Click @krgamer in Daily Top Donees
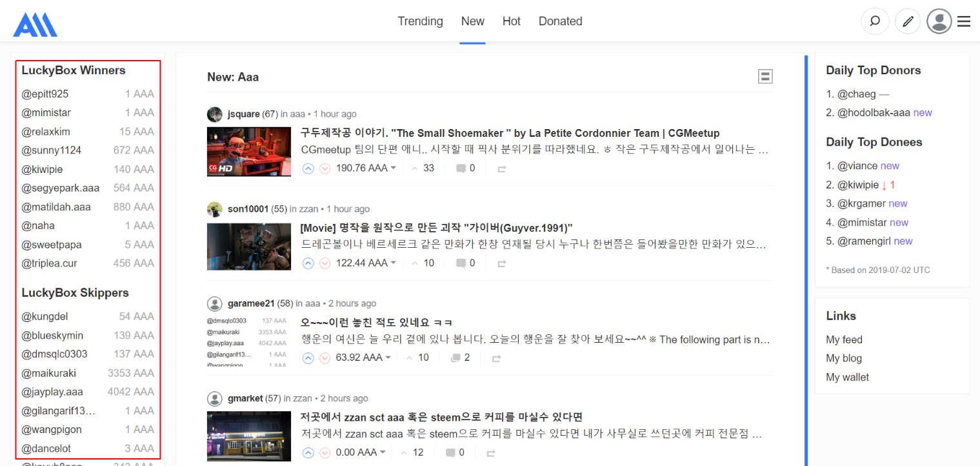 (x=861, y=203)
